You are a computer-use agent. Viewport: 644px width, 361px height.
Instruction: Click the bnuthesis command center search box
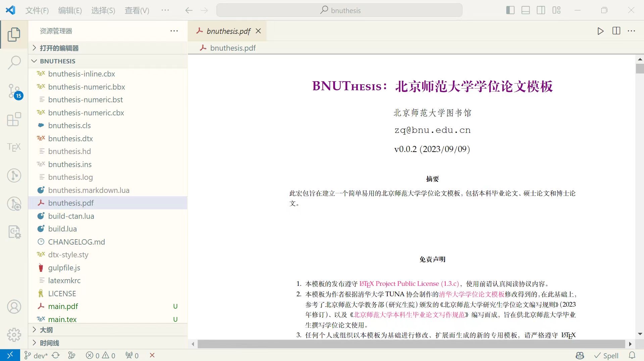click(339, 10)
